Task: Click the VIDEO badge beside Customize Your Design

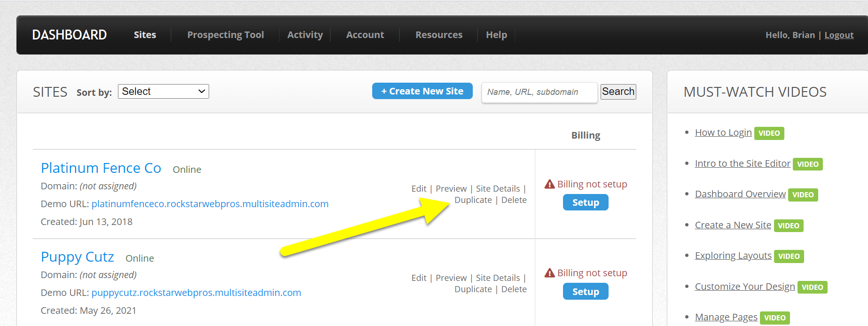Action: point(812,287)
